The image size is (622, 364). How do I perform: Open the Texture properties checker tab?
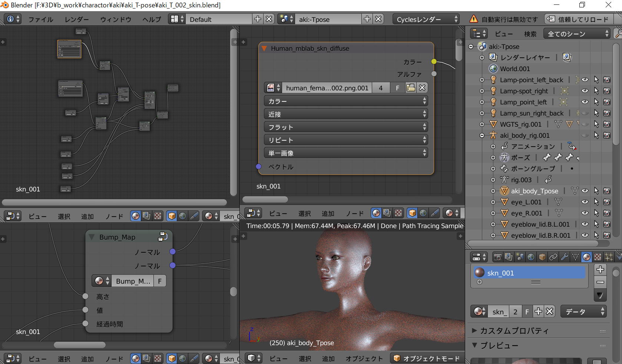(x=598, y=257)
